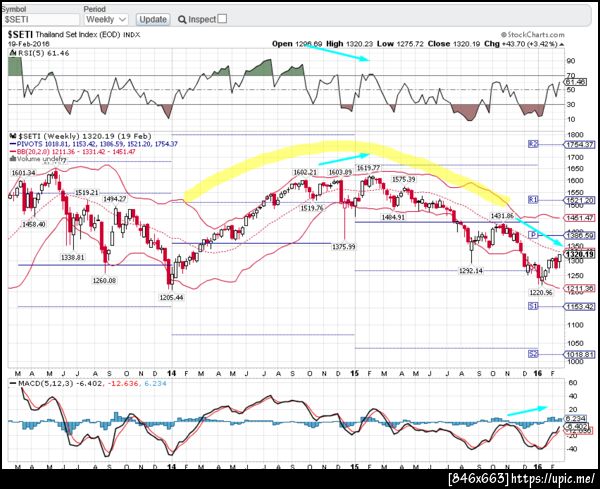Click the 1575.39 price annotation
This screenshot has width=600, height=489.
[403, 179]
